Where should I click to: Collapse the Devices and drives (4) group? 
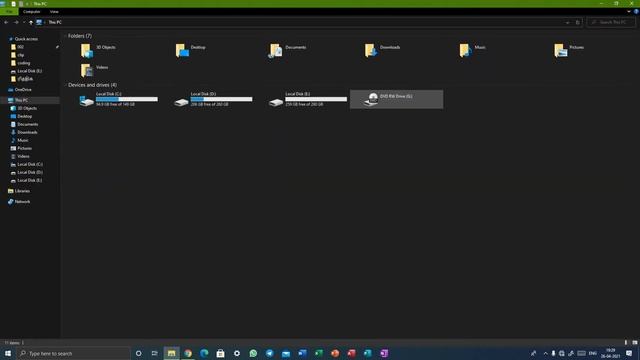65,85
